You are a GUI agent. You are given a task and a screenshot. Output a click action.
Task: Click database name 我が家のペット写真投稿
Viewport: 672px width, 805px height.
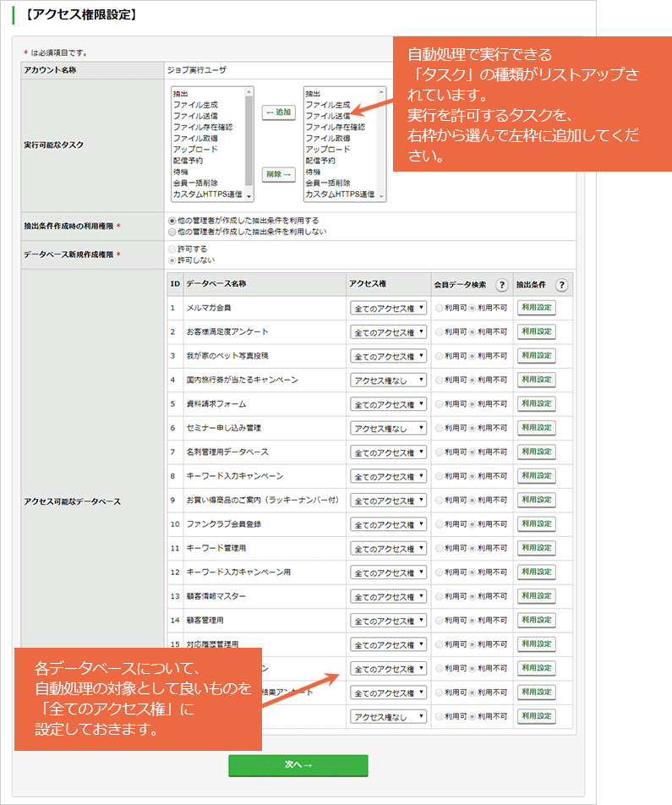[227, 356]
